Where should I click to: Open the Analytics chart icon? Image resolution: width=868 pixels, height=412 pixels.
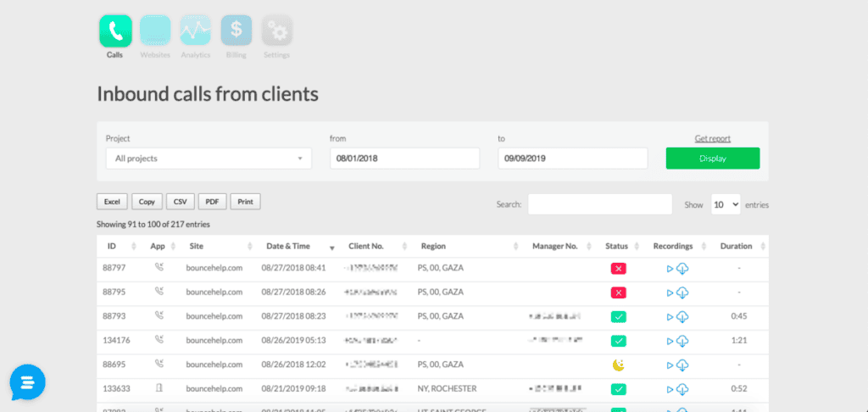[196, 31]
